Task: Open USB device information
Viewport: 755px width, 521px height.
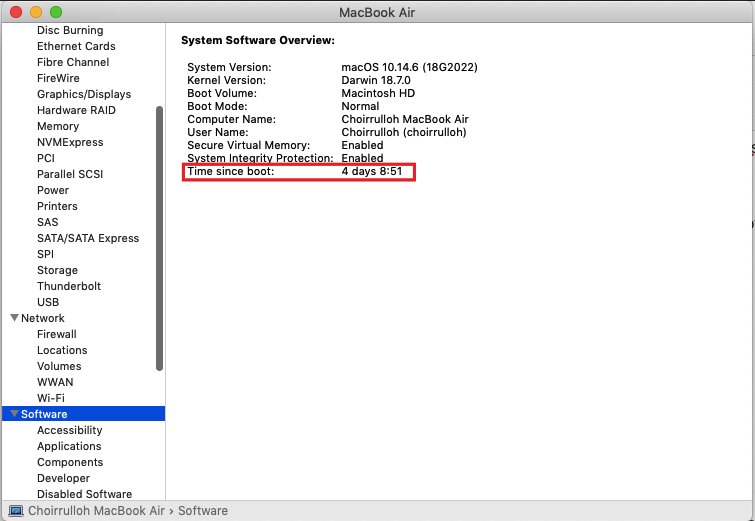Action: click(x=48, y=302)
